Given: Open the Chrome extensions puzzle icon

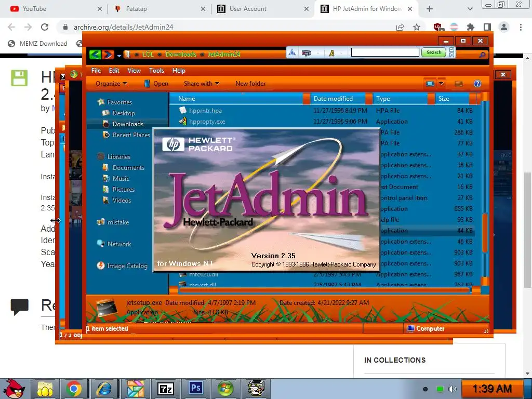Looking at the screenshot, I should (470, 27).
